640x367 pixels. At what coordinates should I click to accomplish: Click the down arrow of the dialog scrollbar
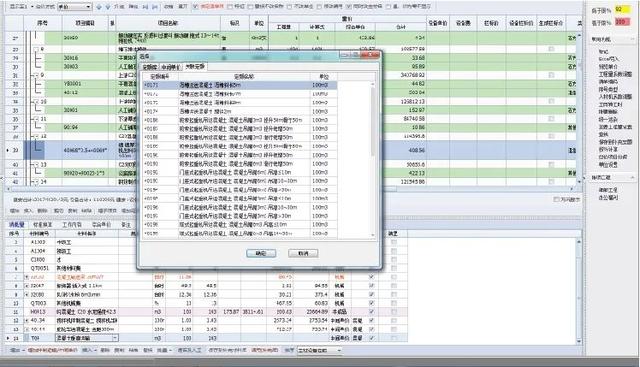click(x=373, y=235)
